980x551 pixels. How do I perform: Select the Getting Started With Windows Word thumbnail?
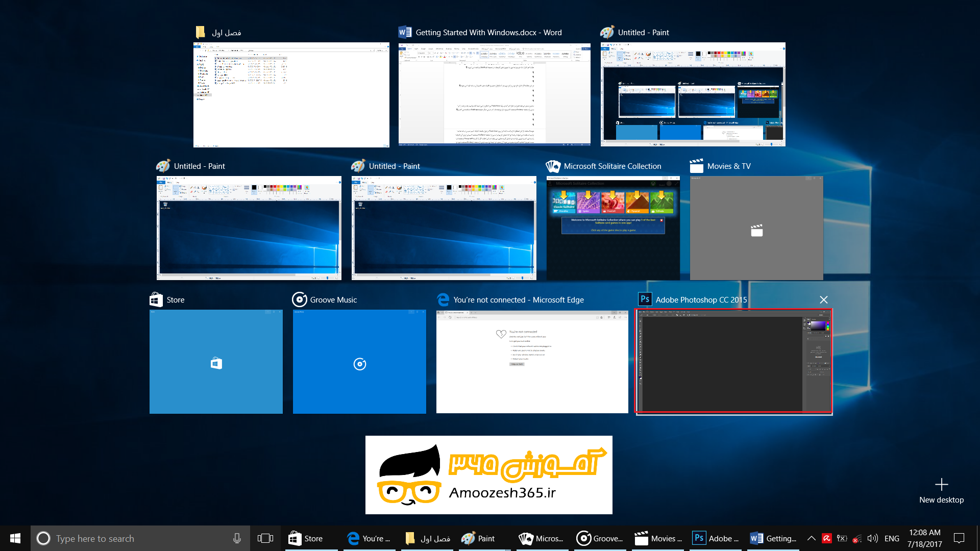[494, 94]
